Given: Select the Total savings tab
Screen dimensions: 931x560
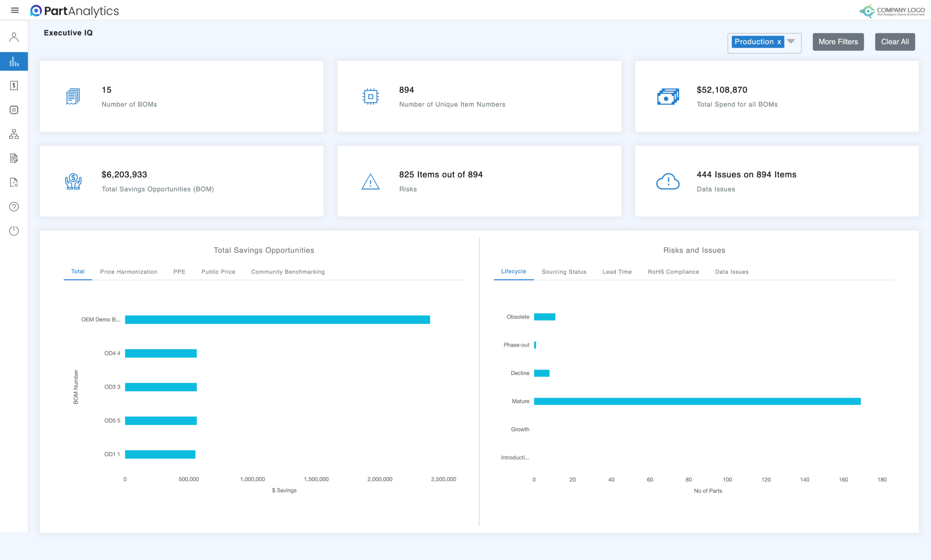Looking at the screenshot, I should pos(78,271).
